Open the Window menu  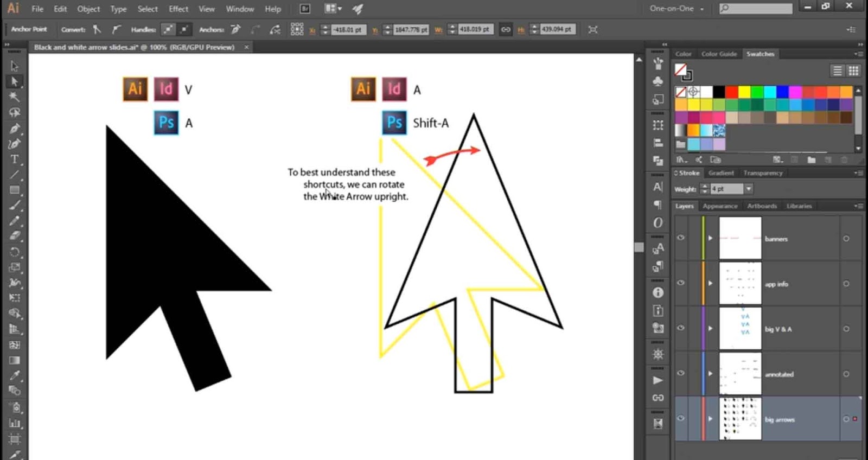pos(240,9)
